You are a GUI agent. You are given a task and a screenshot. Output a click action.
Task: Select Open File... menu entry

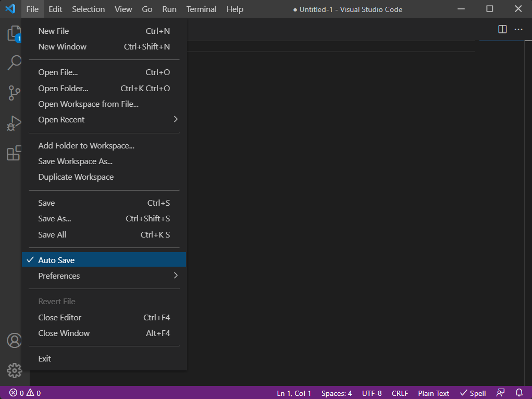tap(104, 72)
